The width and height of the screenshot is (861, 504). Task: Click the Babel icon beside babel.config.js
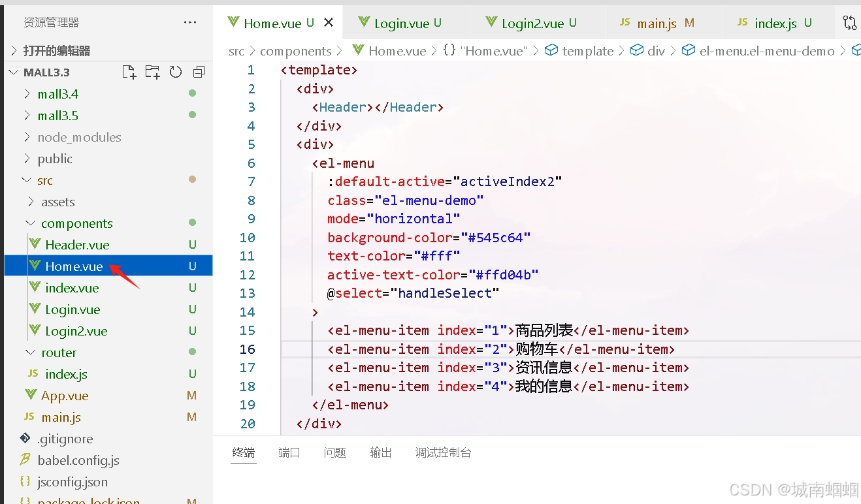pyautogui.click(x=25, y=460)
